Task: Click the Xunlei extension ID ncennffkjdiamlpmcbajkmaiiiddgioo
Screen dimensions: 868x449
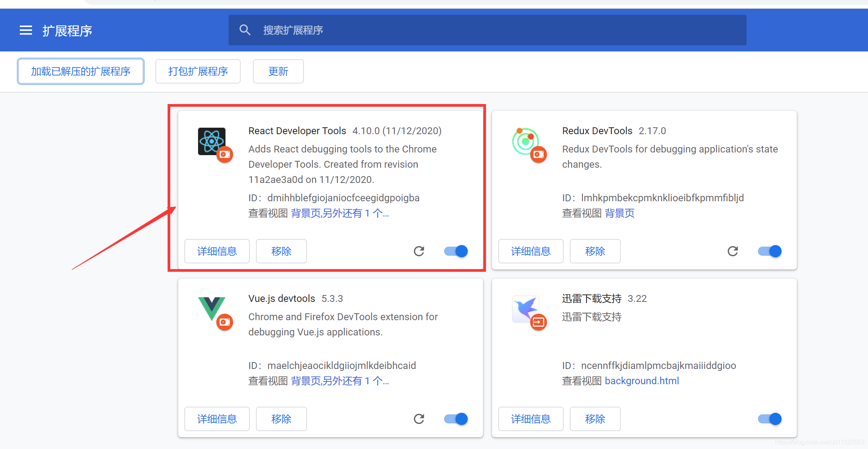Action: click(659, 366)
